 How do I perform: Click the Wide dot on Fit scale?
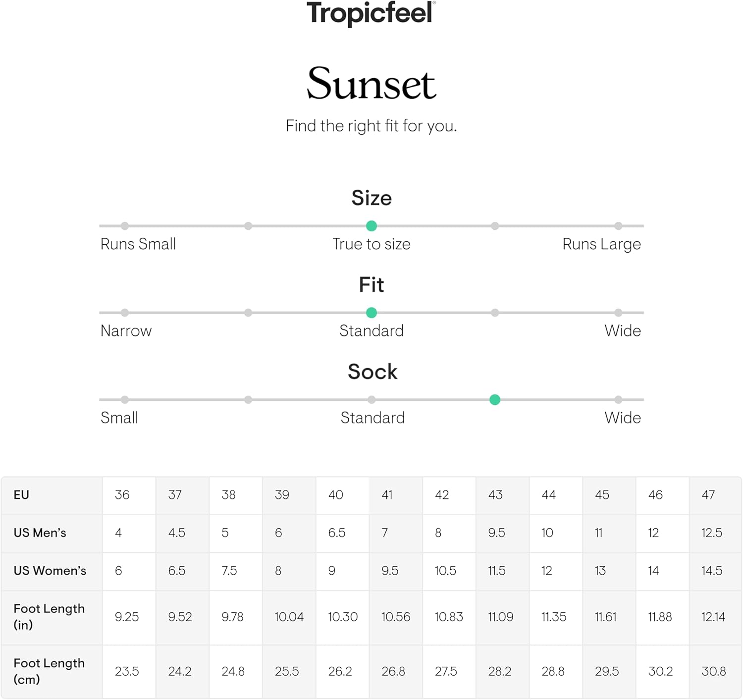pos(618,313)
